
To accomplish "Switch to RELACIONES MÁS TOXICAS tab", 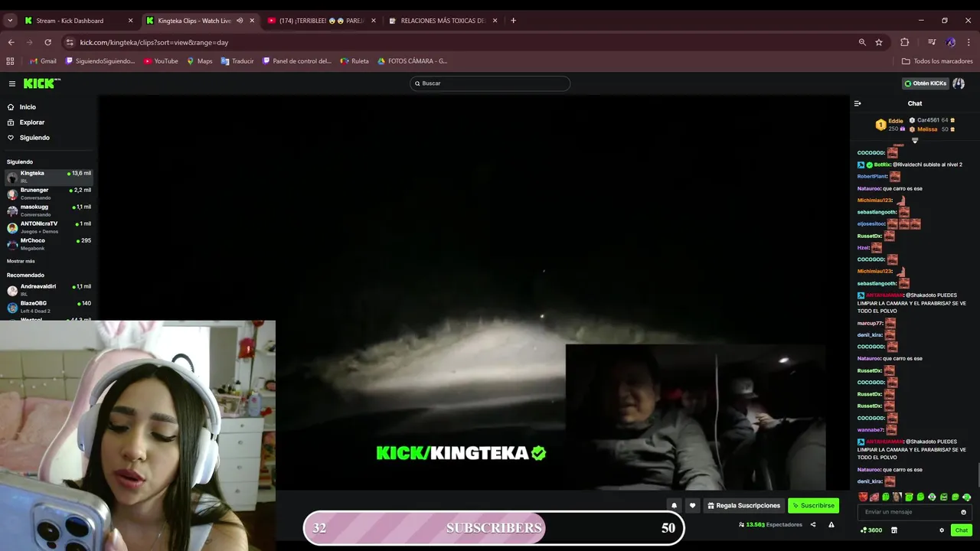I will [x=443, y=21].
